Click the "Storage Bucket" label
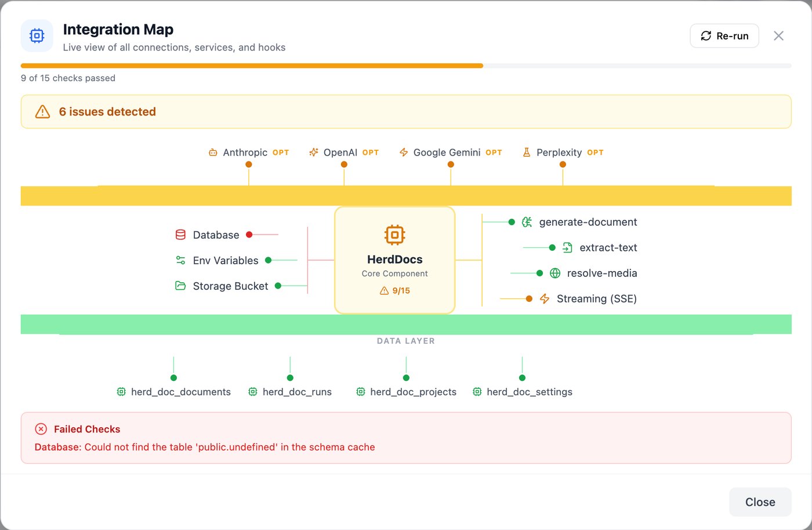The image size is (812, 530). [x=230, y=286]
